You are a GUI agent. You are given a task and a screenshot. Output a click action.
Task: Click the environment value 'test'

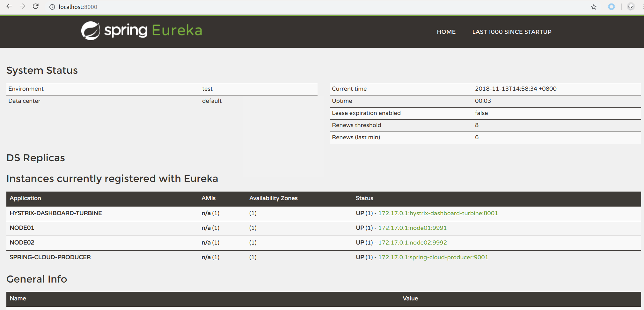coord(207,88)
